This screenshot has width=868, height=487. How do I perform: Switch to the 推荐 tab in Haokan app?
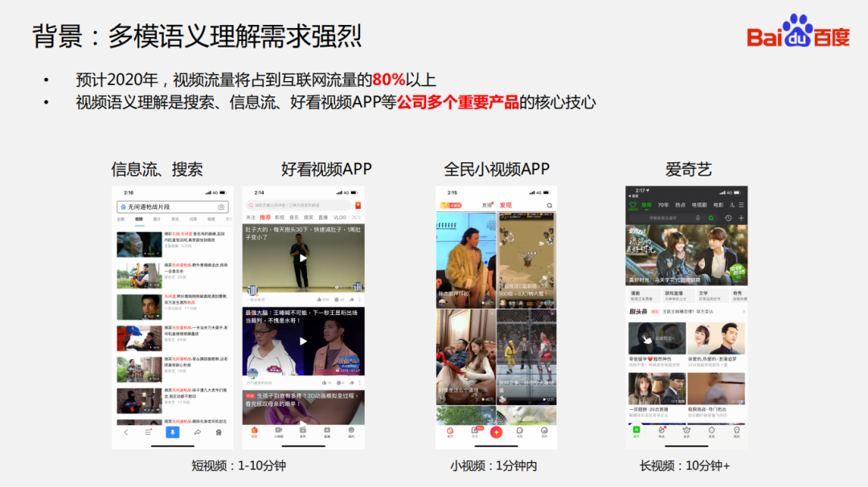[x=265, y=218]
